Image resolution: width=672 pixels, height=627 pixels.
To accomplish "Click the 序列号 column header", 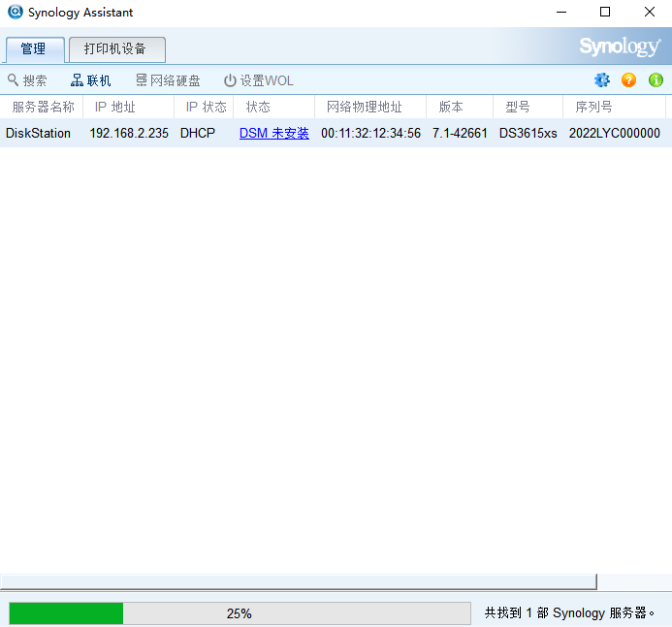I will pyautogui.click(x=593, y=107).
